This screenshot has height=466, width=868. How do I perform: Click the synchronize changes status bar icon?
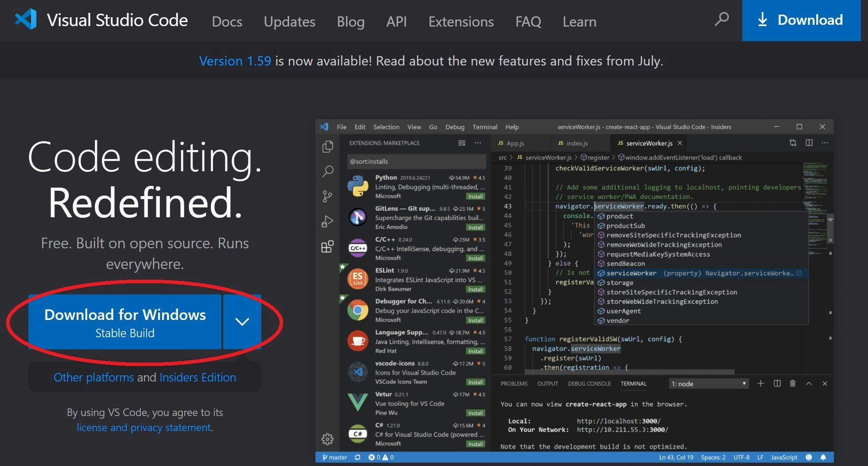[357, 457]
